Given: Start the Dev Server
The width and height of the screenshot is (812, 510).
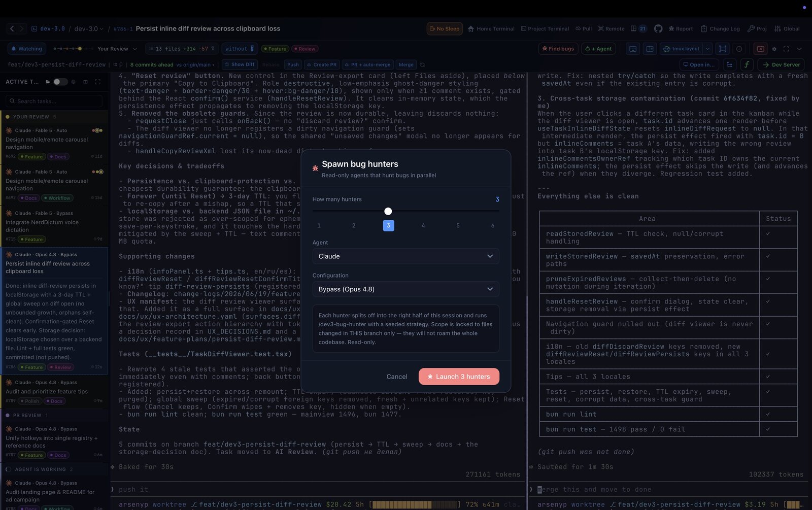Looking at the screenshot, I should coord(781,64).
